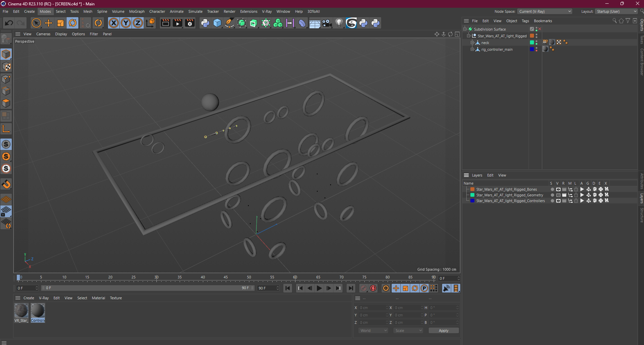
Task: Toggle X axis lock
Action: click(114, 23)
